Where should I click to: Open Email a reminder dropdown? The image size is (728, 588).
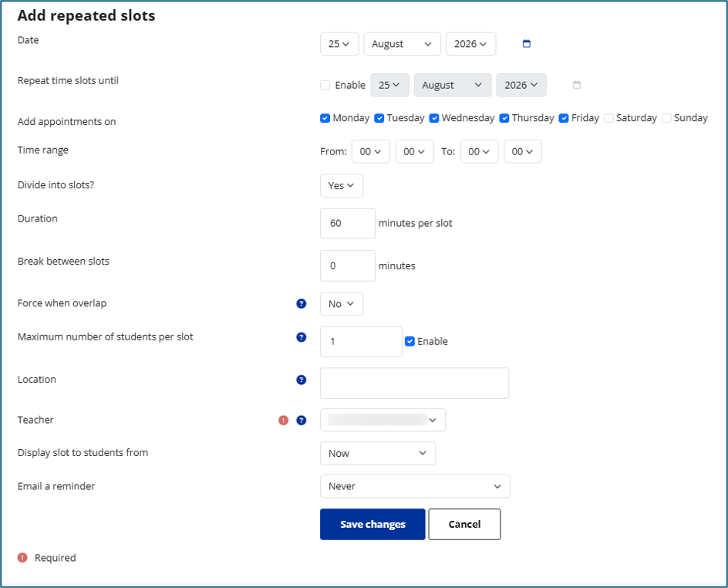pyautogui.click(x=415, y=486)
